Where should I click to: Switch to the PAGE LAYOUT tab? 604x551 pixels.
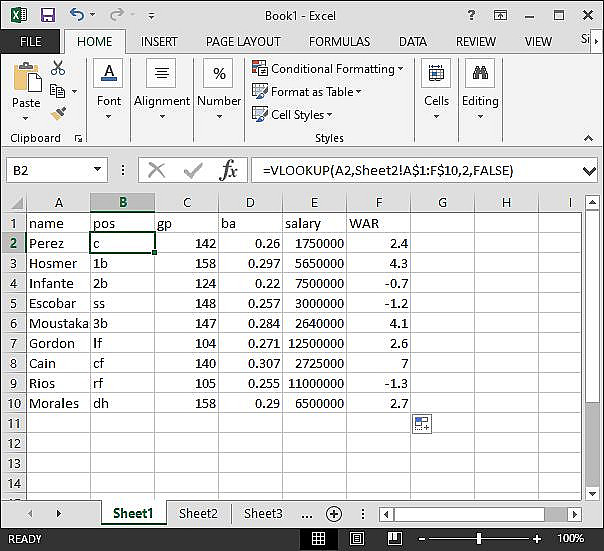[243, 41]
